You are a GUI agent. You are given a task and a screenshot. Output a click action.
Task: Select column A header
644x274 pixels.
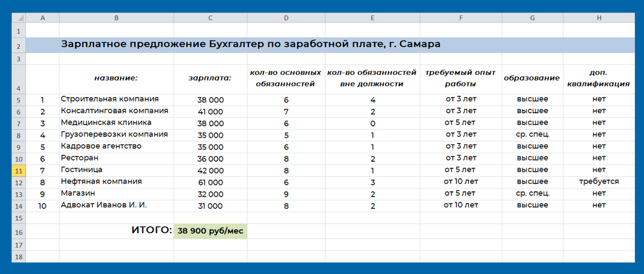(x=42, y=18)
